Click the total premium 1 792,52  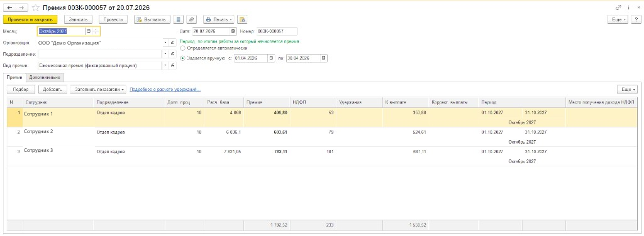279,225
